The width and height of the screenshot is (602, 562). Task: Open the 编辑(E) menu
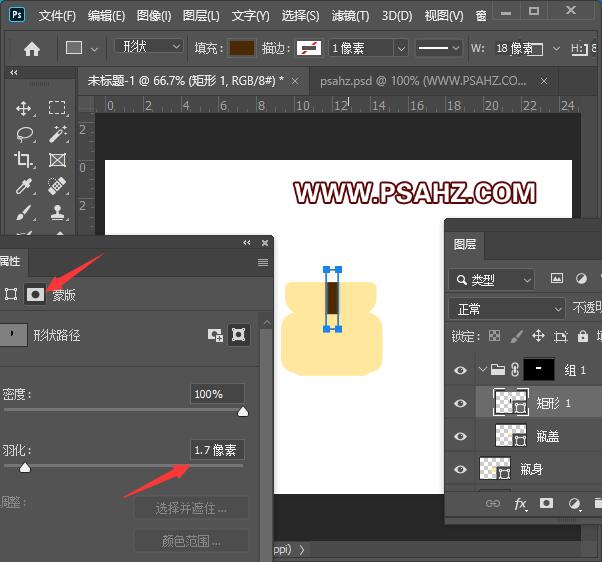[x=106, y=16]
